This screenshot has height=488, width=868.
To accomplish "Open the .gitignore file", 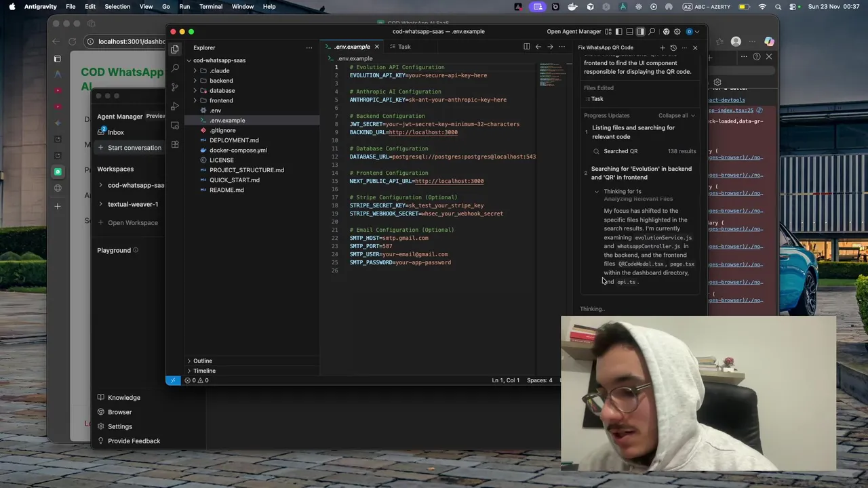I will click(222, 130).
